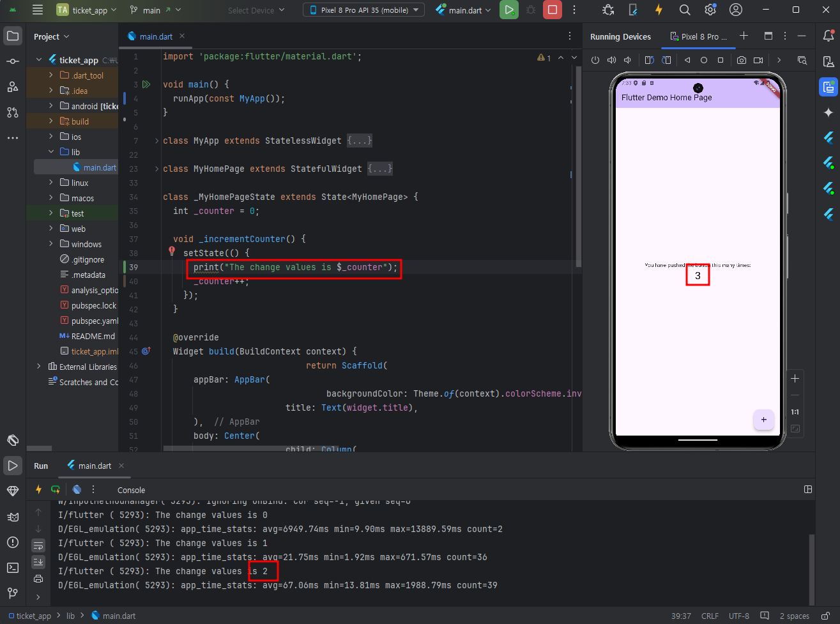840x624 pixels.
Task: Open the Select Device dropdown
Action: pos(257,10)
